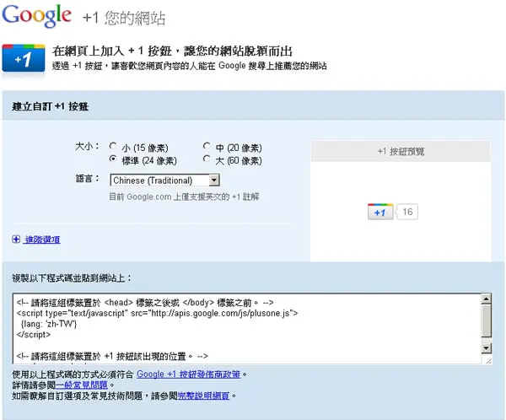Click the 16 count bubble in preview
The width and height of the screenshot is (506, 420).
pos(407,212)
